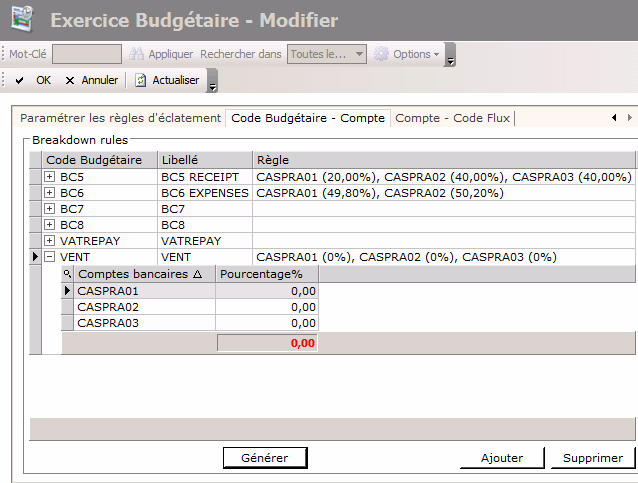Click into the Mot-Clé input field
638x483 pixels.
[86, 54]
